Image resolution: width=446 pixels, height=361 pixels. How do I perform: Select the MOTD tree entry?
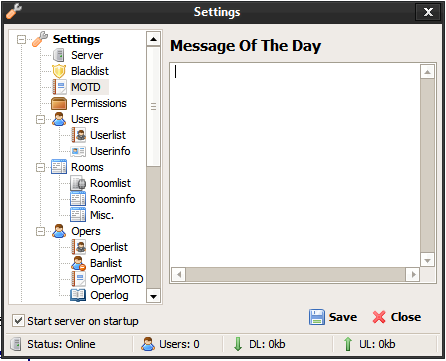tap(86, 87)
